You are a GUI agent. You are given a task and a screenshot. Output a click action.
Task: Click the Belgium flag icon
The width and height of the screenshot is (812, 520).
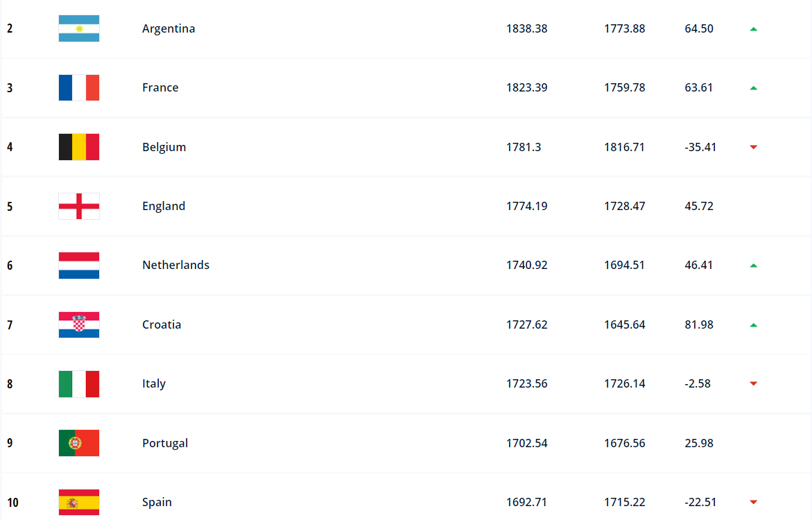[x=79, y=147]
